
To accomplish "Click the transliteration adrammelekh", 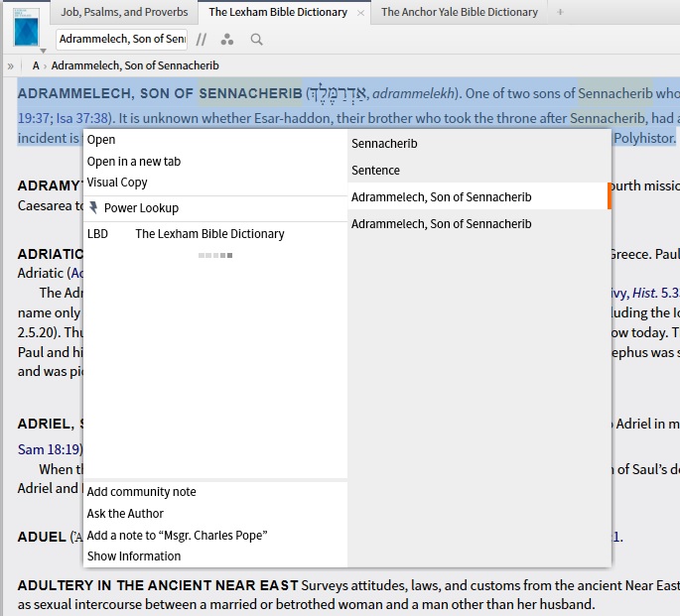I will tap(413, 93).
